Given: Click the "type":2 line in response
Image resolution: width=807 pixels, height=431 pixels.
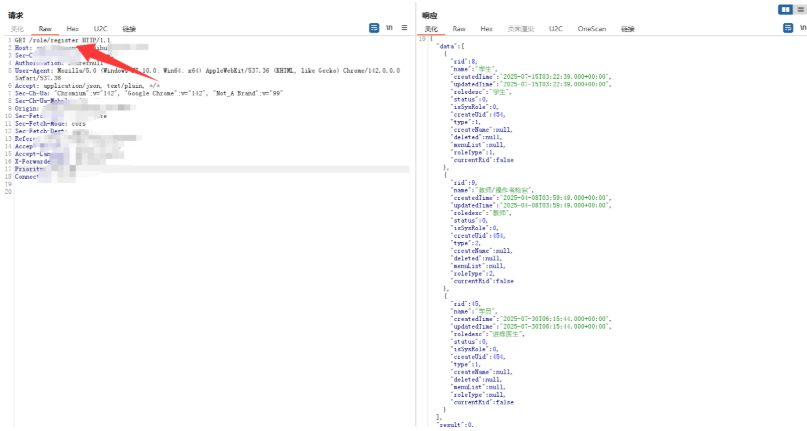Looking at the screenshot, I should (466, 243).
